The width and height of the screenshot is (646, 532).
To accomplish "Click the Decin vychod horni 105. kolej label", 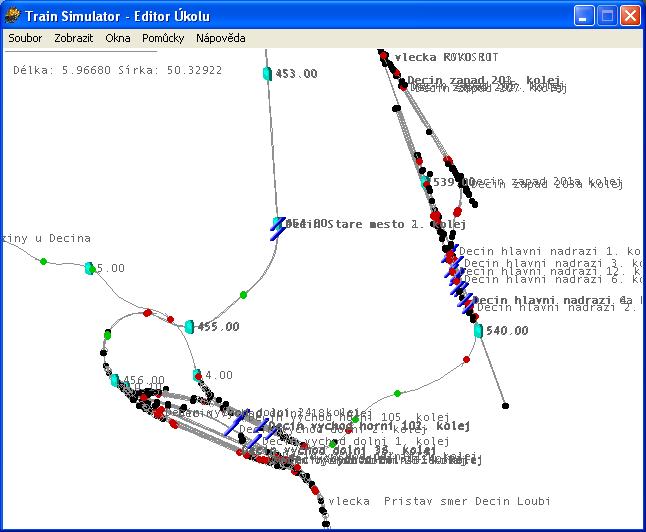I will click(x=348, y=417).
